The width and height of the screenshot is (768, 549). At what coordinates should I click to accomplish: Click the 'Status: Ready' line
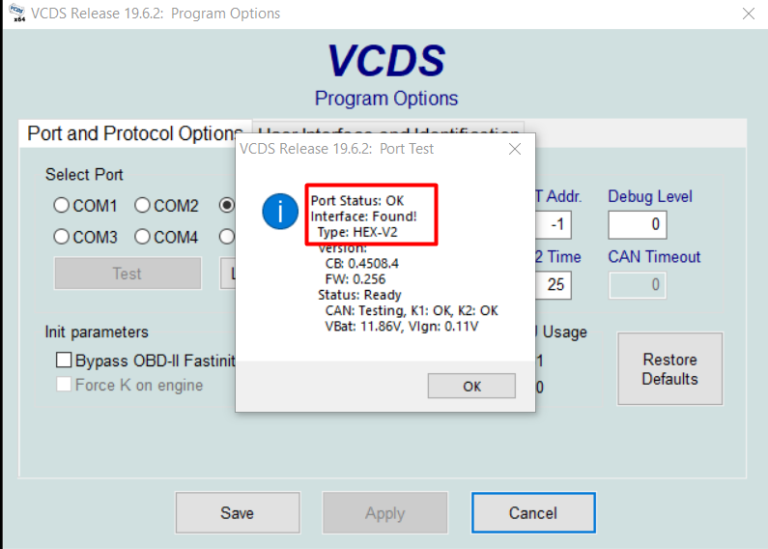coord(360,295)
